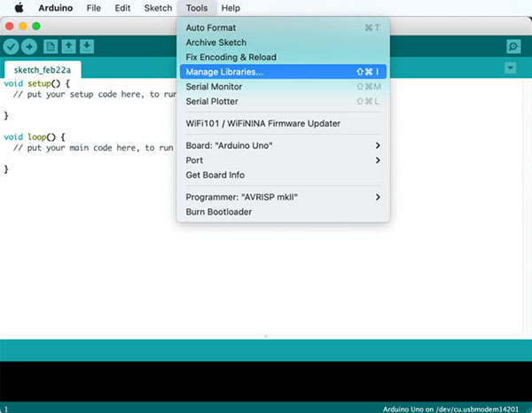Choose Get Board Info option

[281, 175]
